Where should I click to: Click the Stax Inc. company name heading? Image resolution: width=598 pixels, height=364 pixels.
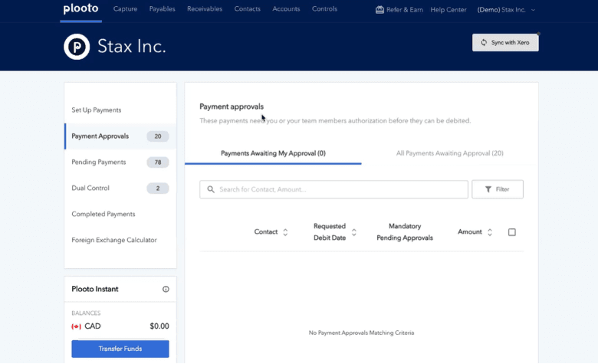132,46
